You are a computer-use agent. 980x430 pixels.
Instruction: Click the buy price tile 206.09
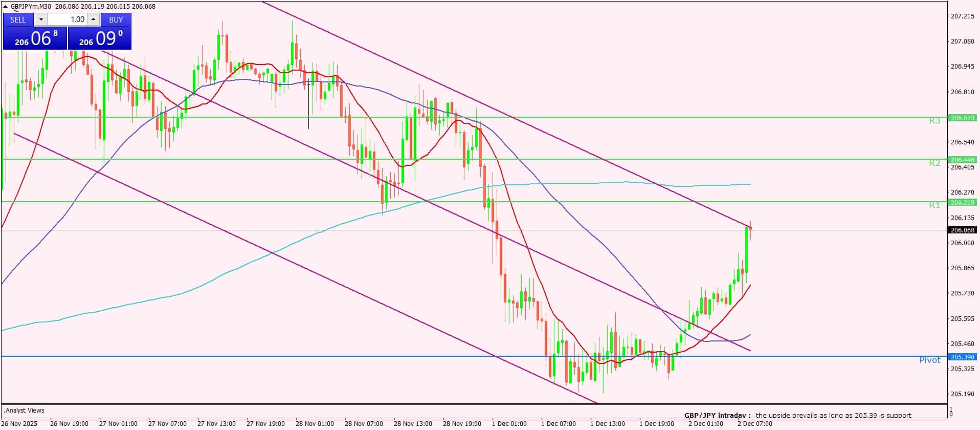99,38
